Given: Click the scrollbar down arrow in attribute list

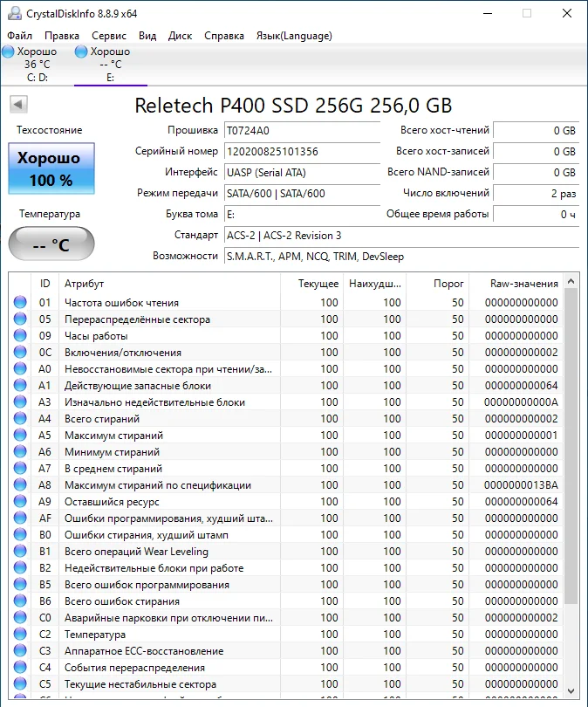Looking at the screenshot, I should (x=571, y=691).
